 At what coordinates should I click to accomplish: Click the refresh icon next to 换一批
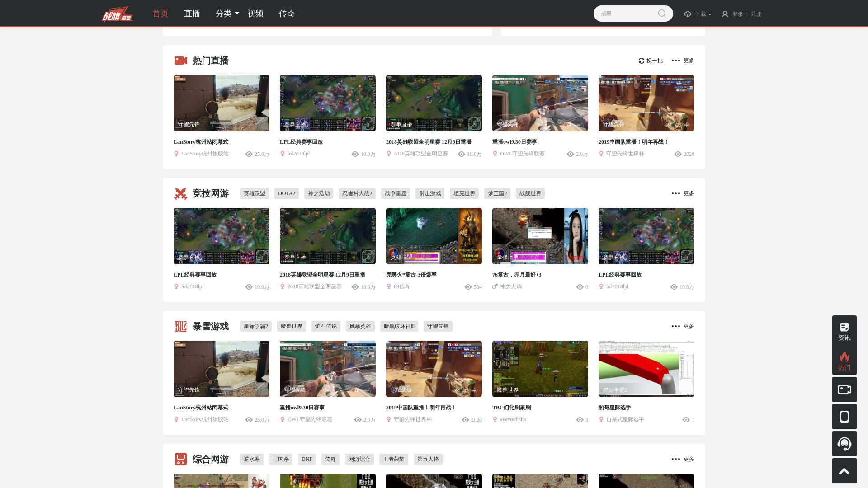[642, 61]
